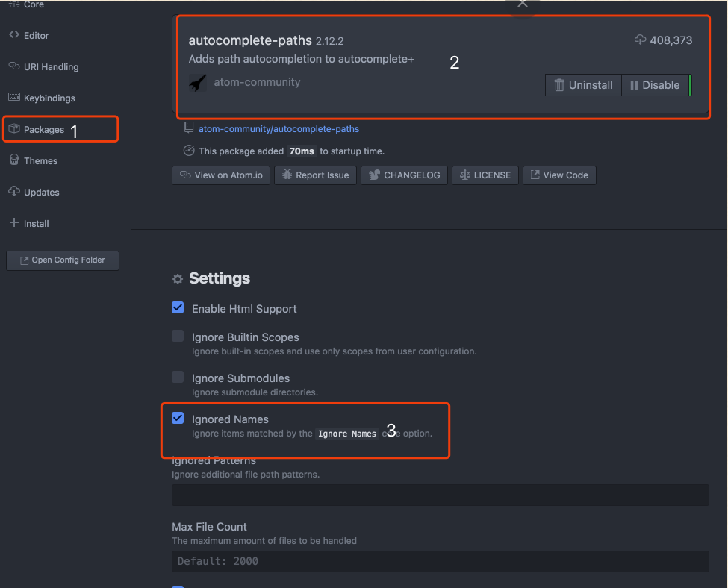Enable Ignore Submodules checkbox

(178, 377)
